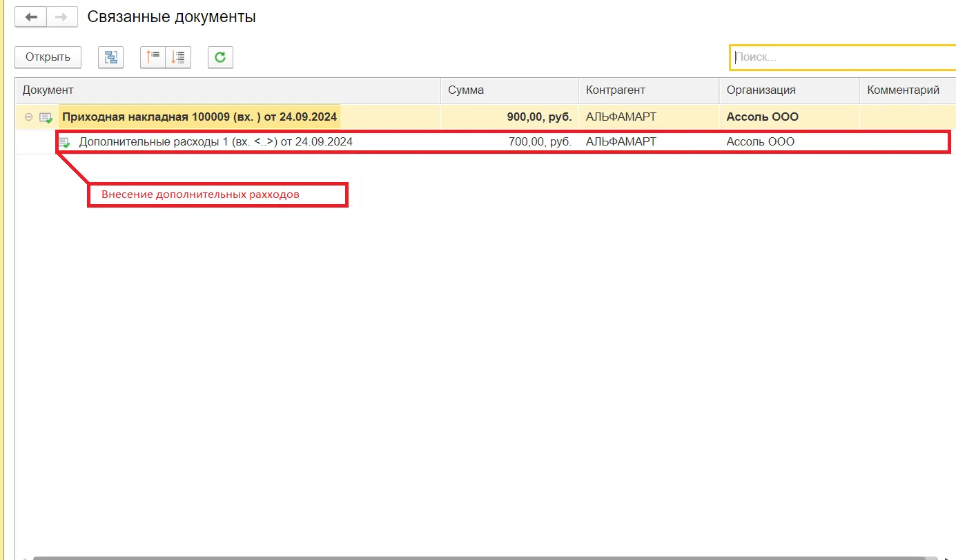The image size is (956, 560).
Task: Collapse the Приходная накладная 100009 row
Action: [x=28, y=117]
